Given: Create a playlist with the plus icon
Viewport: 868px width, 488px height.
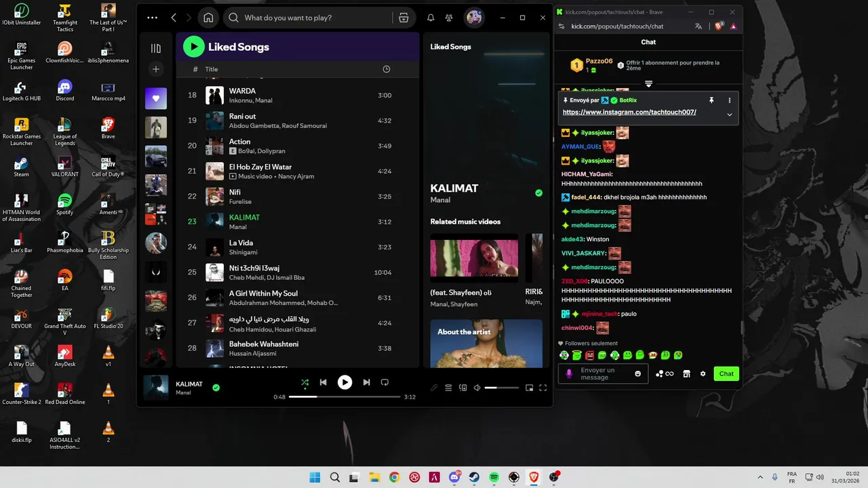Looking at the screenshot, I should point(156,69).
